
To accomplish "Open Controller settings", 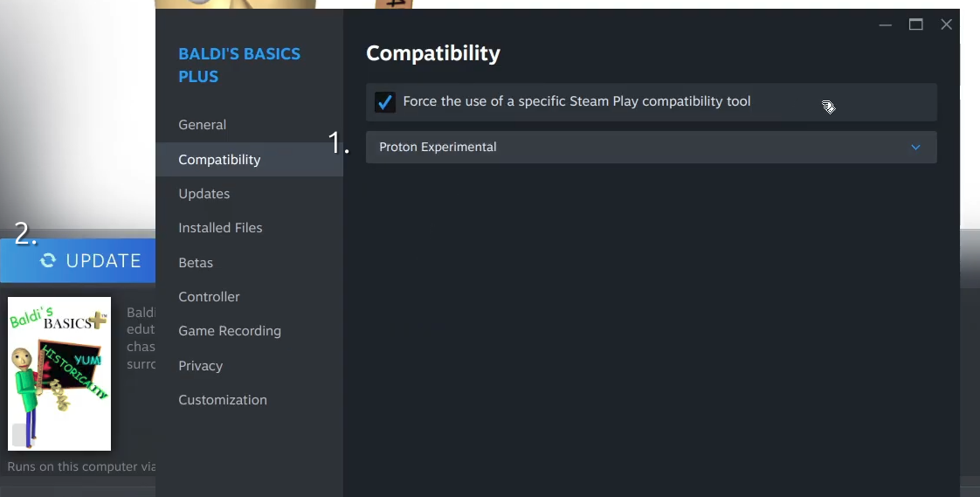I will coord(209,297).
